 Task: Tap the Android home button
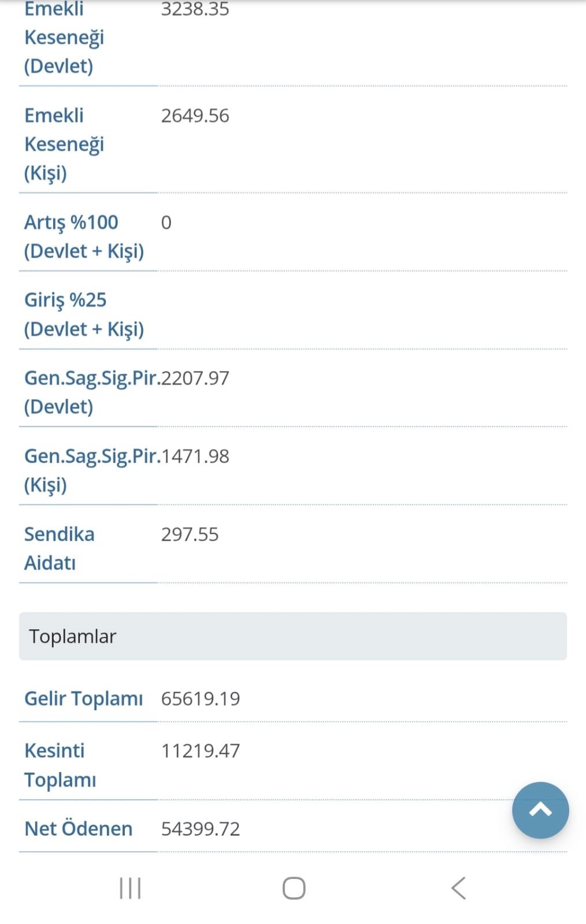click(x=294, y=888)
